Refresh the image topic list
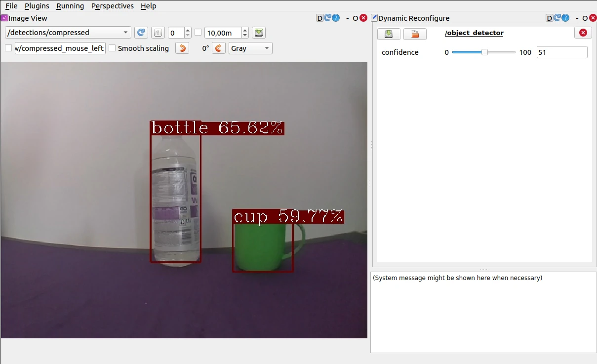 point(141,33)
